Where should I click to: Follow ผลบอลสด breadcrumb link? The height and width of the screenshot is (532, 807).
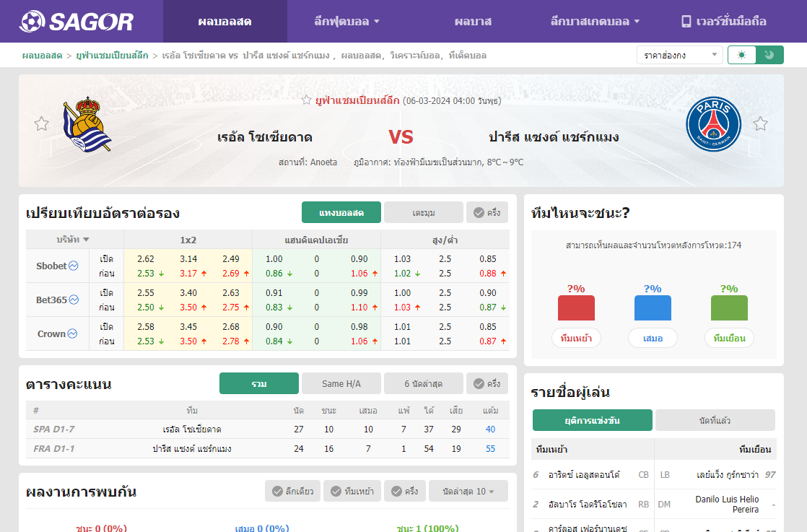pyautogui.click(x=42, y=55)
